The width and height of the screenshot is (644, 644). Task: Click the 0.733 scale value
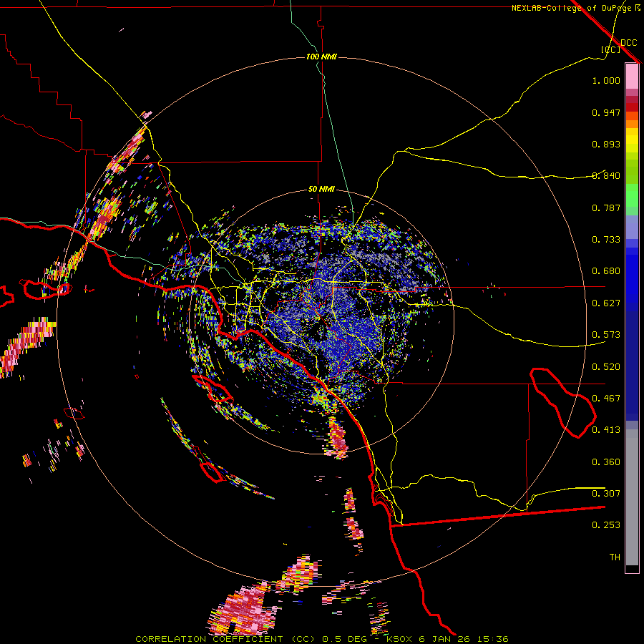coord(606,240)
